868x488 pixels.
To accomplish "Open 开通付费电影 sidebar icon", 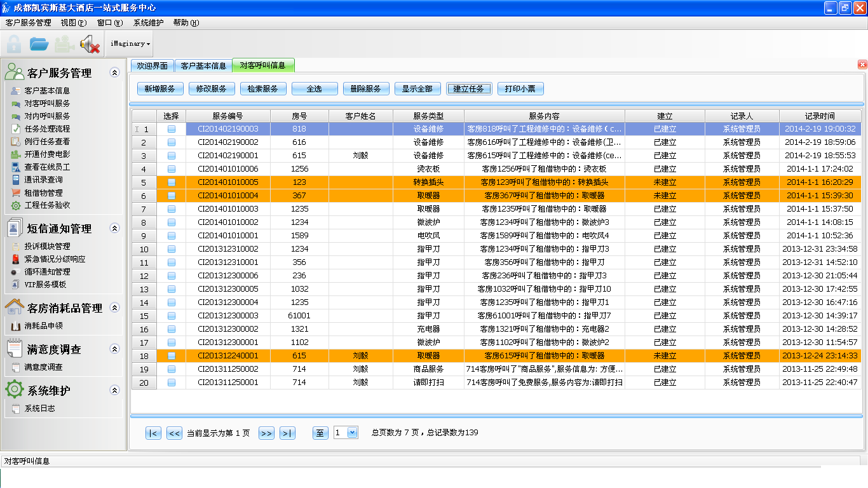I will click(15, 154).
